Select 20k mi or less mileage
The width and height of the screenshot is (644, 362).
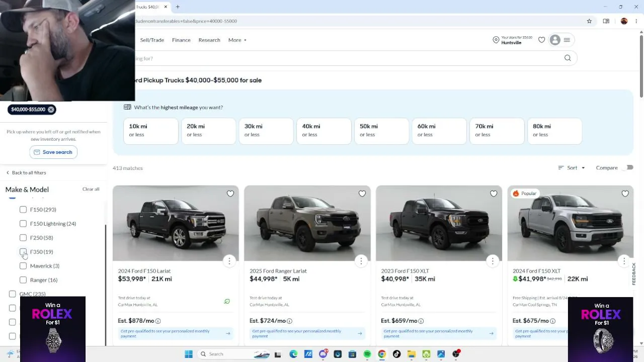[x=208, y=131]
